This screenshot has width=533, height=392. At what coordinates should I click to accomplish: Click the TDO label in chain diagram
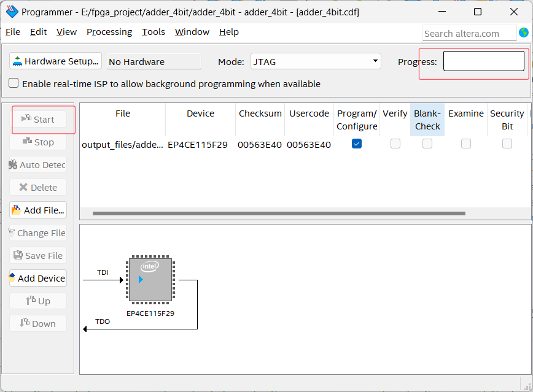pyautogui.click(x=103, y=321)
